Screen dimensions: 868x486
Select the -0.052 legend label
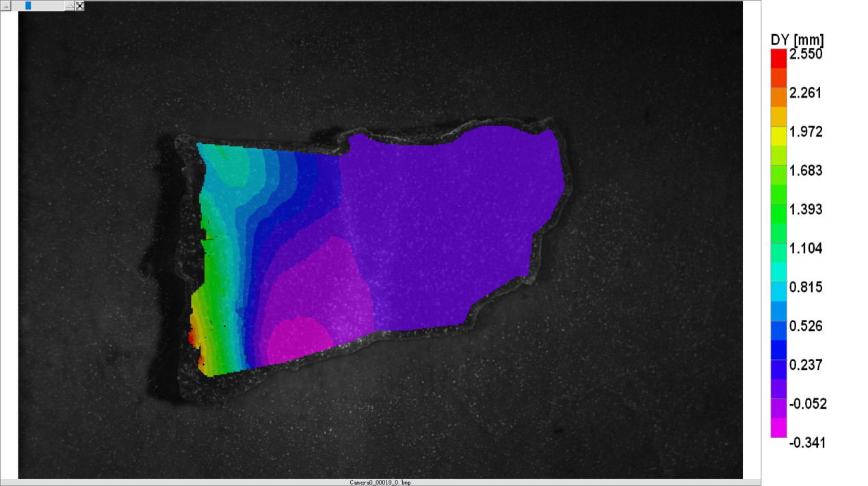pyautogui.click(x=808, y=404)
